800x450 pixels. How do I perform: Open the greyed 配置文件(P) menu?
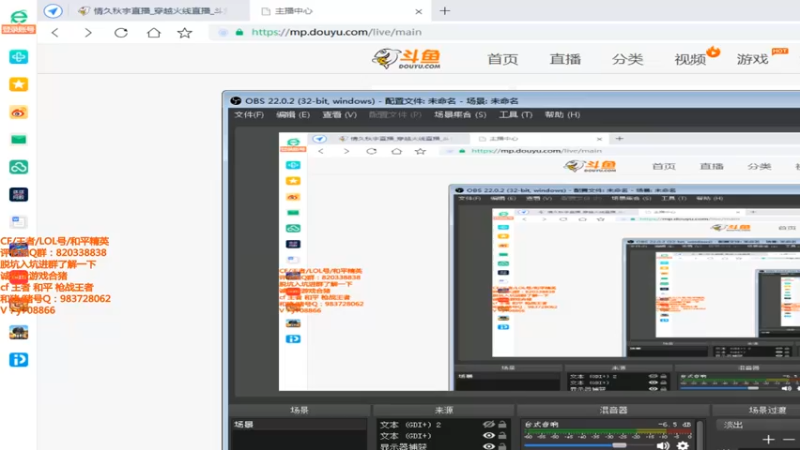tap(395, 114)
